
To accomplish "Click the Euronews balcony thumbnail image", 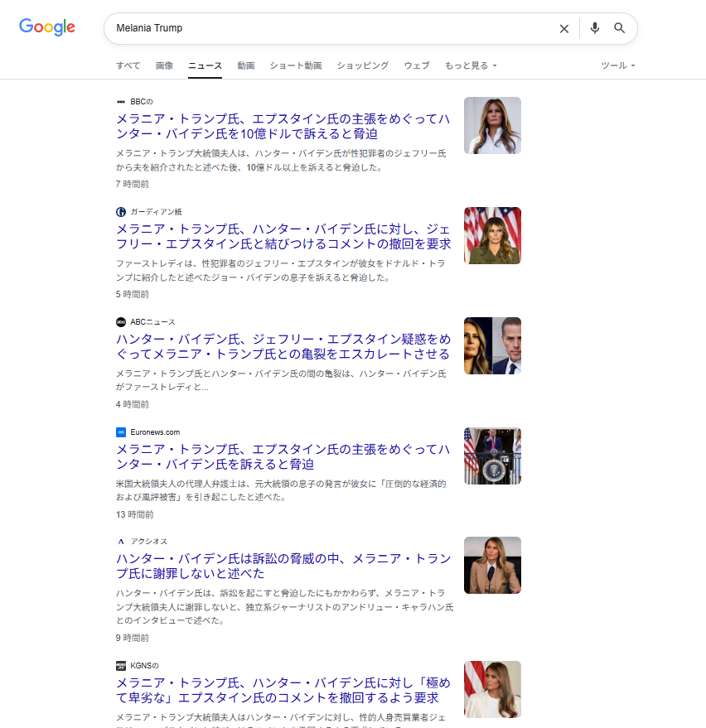I will tap(492, 456).
